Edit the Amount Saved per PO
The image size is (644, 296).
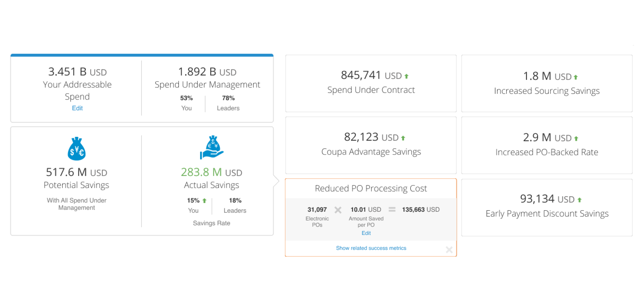(x=366, y=233)
